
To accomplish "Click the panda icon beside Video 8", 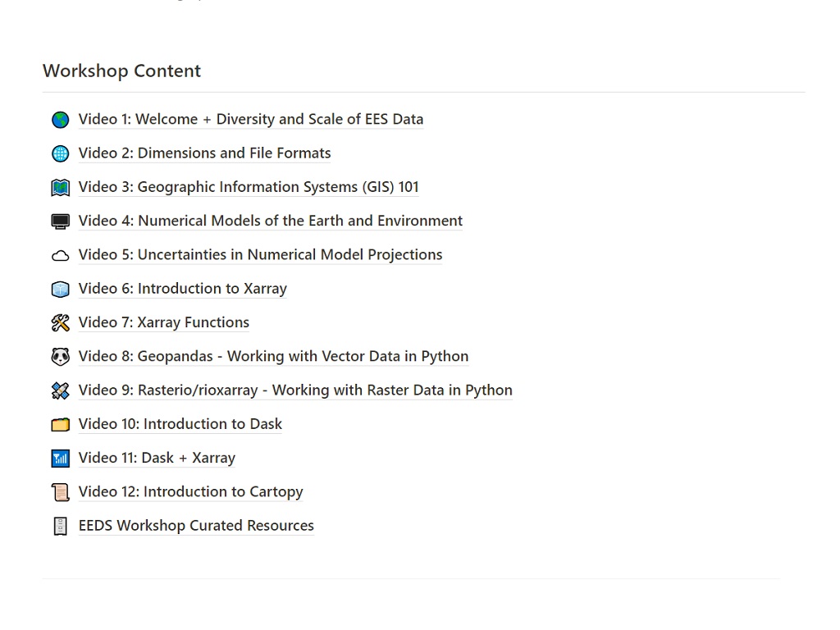I will point(60,357).
